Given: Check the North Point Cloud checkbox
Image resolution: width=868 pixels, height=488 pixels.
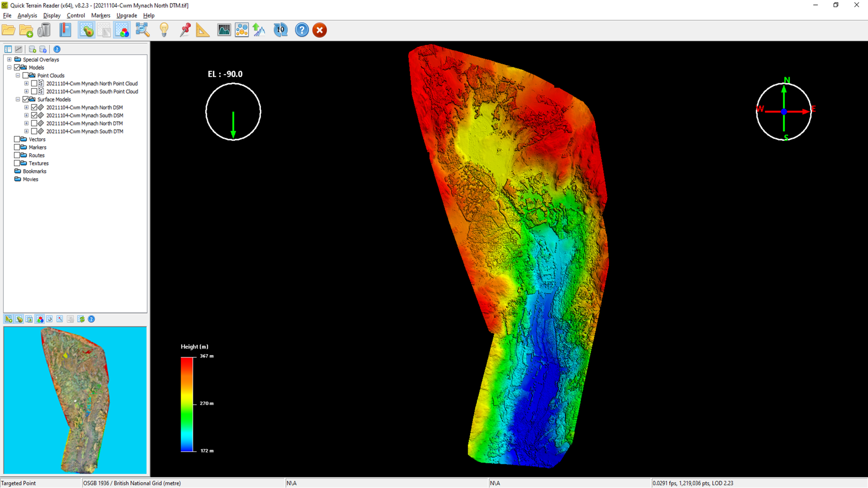Looking at the screenshot, I should click(x=34, y=84).
